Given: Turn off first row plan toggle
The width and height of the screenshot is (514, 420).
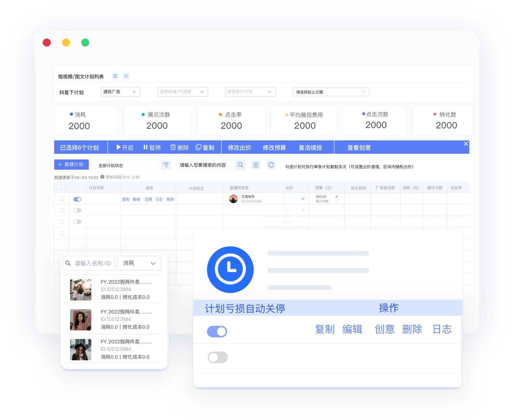Looking at the screenshot, I should tap(77, 199).
